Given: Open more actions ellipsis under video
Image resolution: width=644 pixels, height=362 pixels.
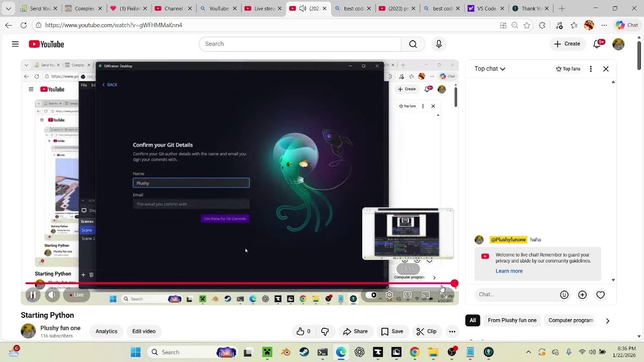Looking at the screenshot, I should pos(452,331).
